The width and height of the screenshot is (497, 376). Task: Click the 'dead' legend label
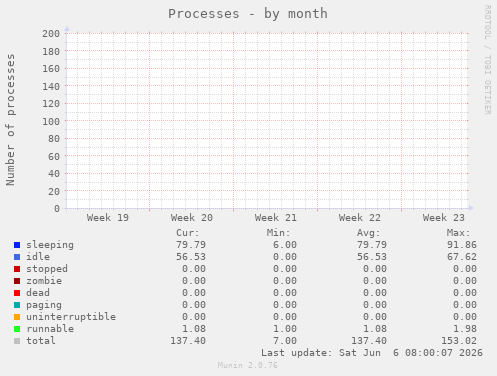38,293
